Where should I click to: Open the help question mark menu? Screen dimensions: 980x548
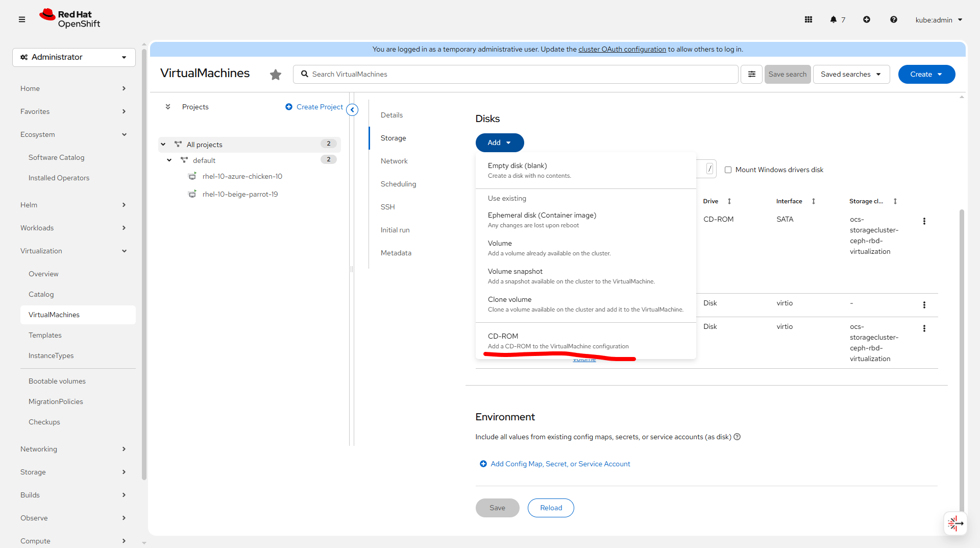(x=894, y=19)
